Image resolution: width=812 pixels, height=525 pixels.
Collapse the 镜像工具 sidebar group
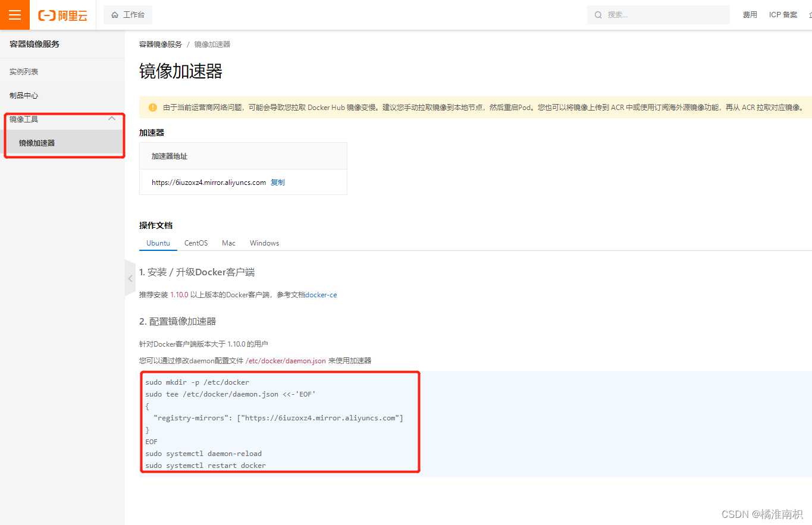pos(112,118)
